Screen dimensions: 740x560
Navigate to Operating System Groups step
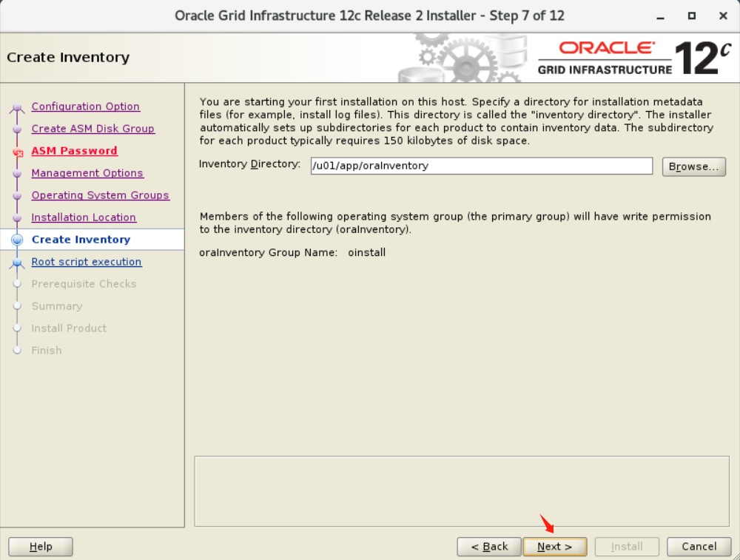[x=101, y=195]
